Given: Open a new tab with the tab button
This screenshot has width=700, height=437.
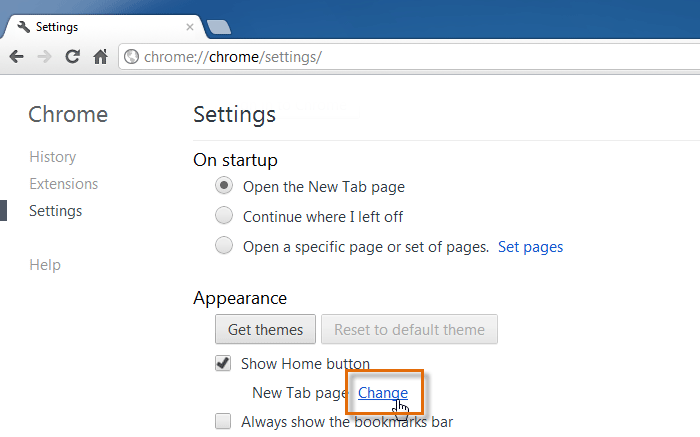Looking at the screenshot, I should 219,27.
